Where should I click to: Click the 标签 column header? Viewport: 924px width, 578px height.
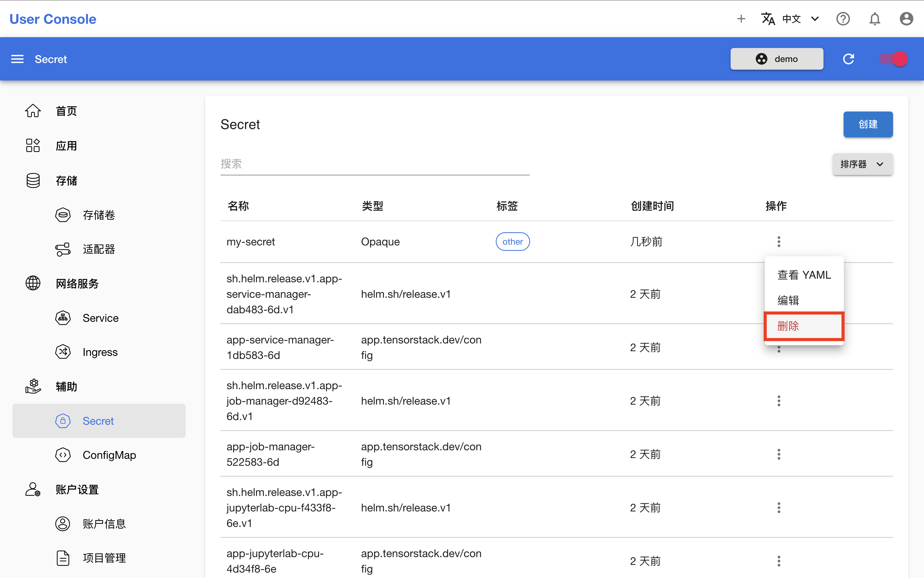click(x=507, y=206)
